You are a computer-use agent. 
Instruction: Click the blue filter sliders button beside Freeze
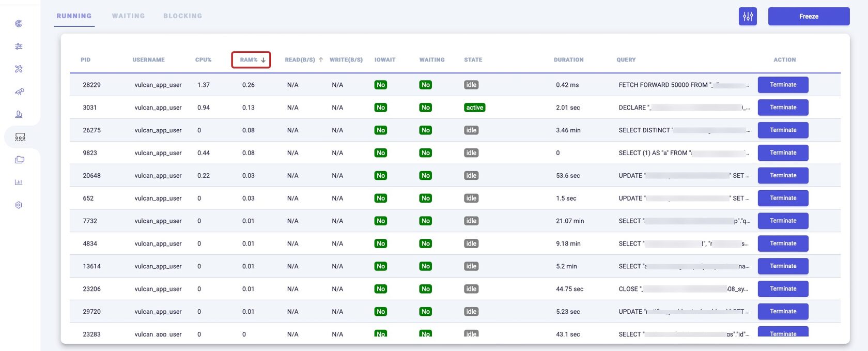pos(748,17)
